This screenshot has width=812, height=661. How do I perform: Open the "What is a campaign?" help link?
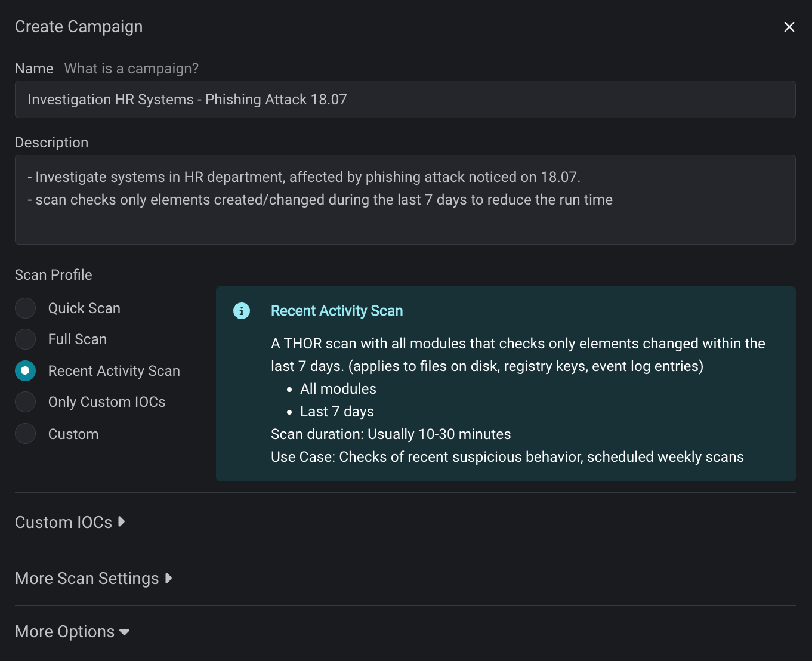tap(131, 69)
